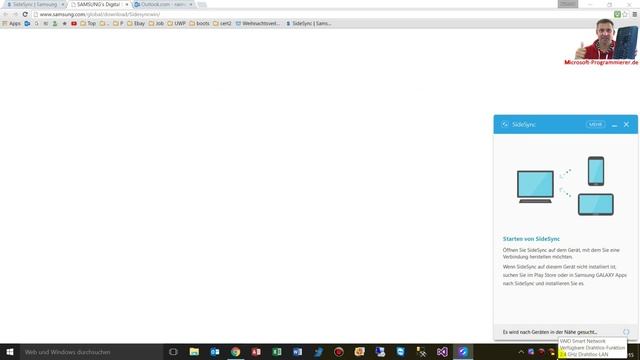Viewport: 640px width, 360px height.
Task: Click the Web und Windows durchsuchen box
Action: tap(91, 352)
